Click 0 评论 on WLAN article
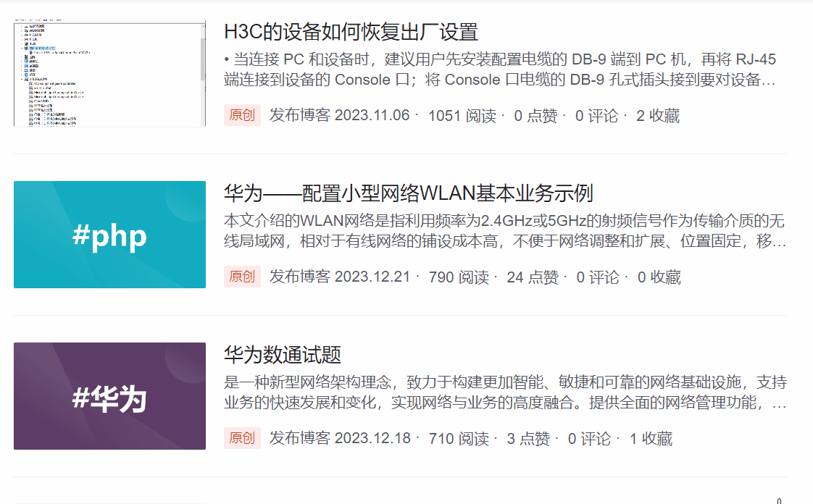Screen dimensions: 813x504 tap(598, 277)
